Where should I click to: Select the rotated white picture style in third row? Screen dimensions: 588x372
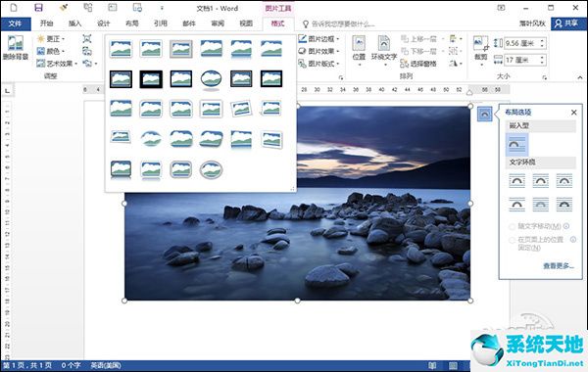[241, 109]
